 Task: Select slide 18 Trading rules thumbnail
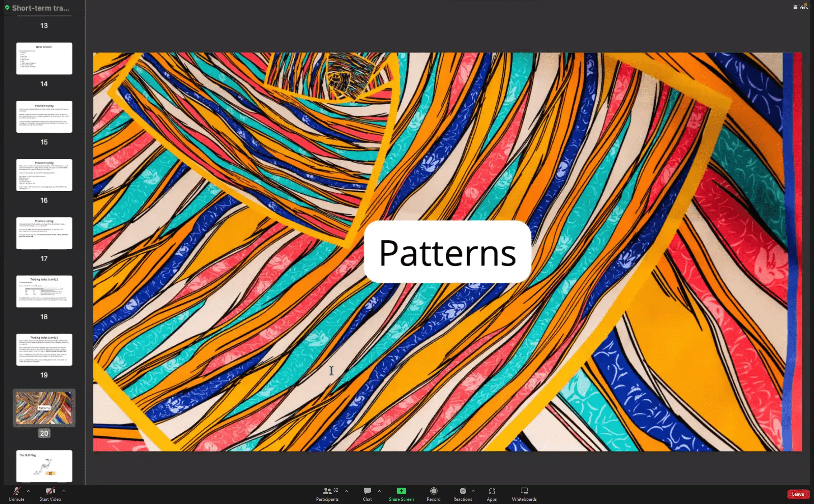(44, 291)
